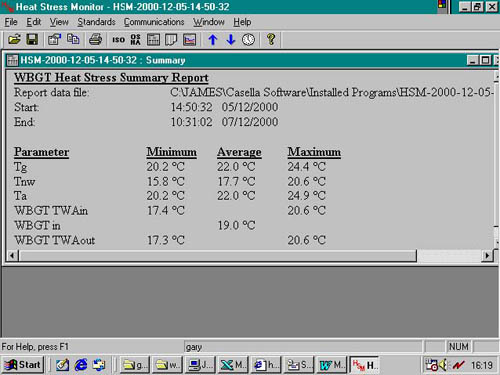500x375 pixels.
Task: Open the Properties toolbar icon
Action: pos(54,40)
